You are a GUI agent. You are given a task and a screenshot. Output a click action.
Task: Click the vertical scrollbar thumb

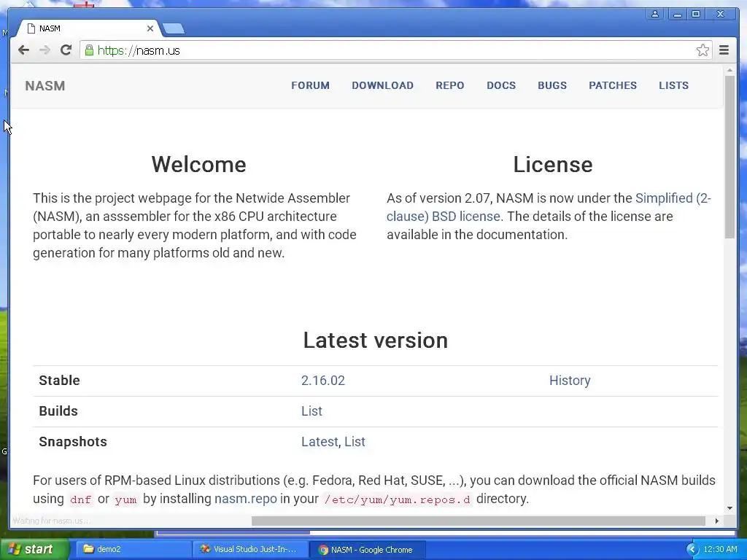pos(729,157)
